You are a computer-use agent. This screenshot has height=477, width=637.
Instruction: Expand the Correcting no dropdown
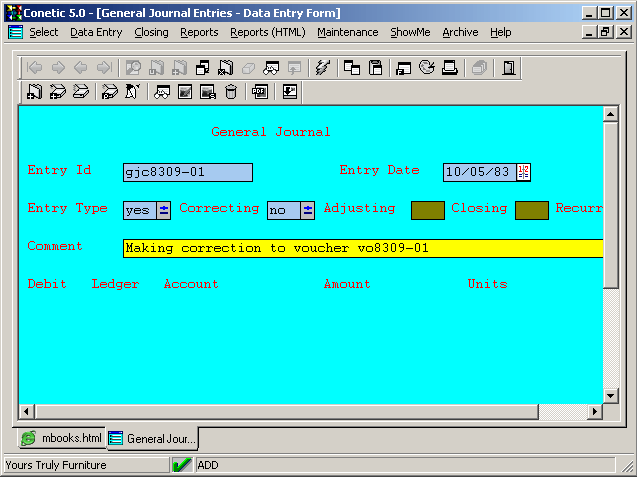[x=307, y=210]
